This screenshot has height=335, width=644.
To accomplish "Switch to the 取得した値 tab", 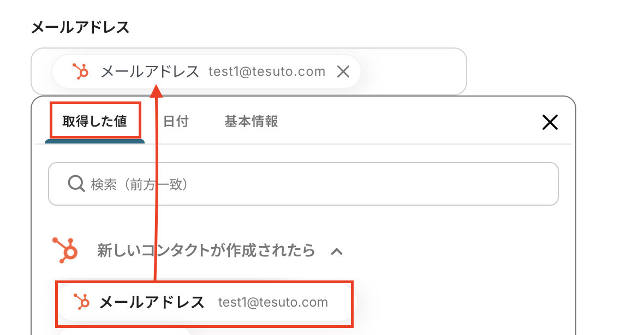I will pyautogui.click(x=94, y=121).
